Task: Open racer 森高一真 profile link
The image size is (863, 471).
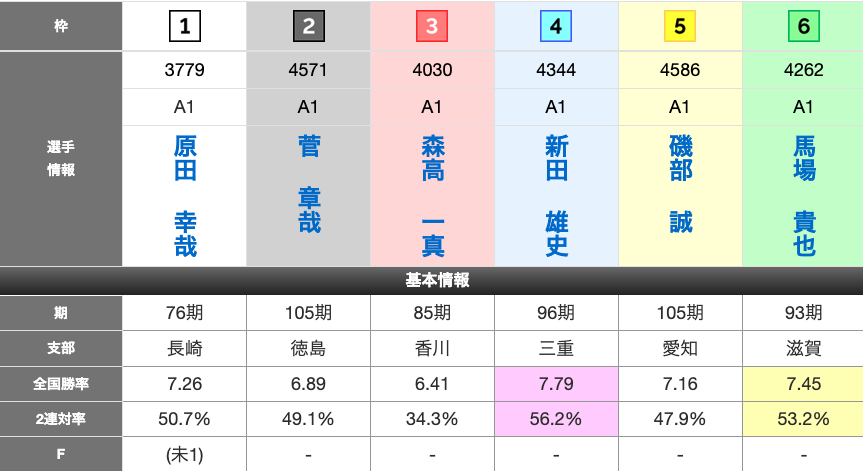Action: pyautogui.click(x=432, y=196)
